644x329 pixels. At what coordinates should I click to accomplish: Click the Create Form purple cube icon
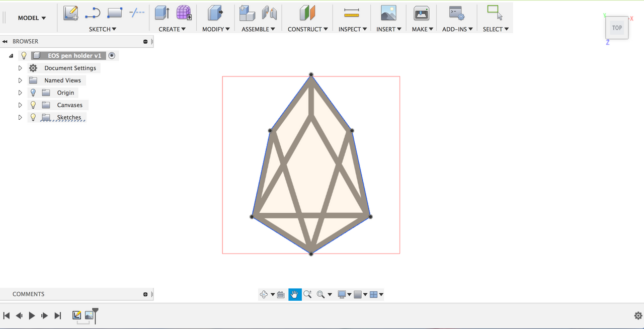tap(184, 13)
